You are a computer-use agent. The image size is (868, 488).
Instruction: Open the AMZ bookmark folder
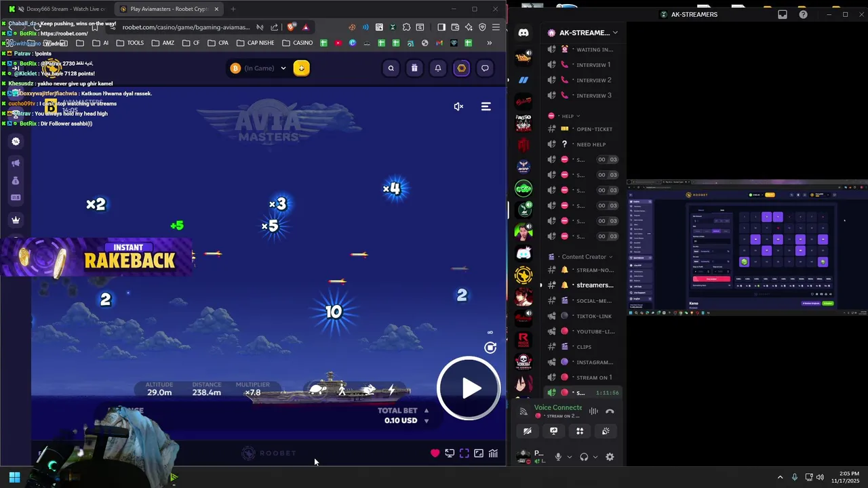click(163, 43)
